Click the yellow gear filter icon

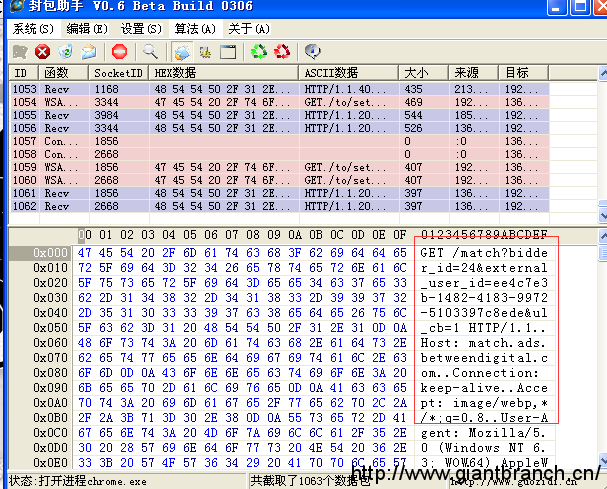point(205,51)
